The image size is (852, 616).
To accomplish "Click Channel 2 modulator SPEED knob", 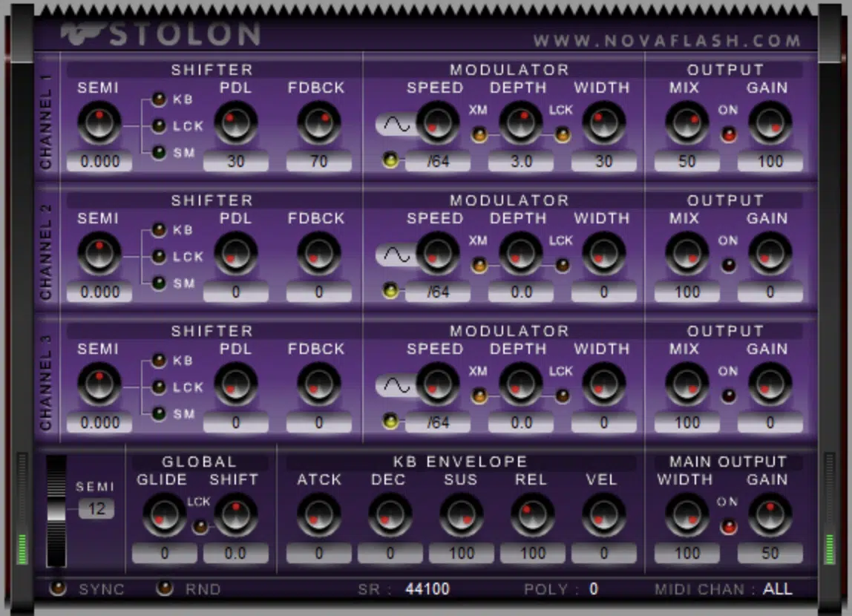I will pyautogui.click(x=438, y=254).
